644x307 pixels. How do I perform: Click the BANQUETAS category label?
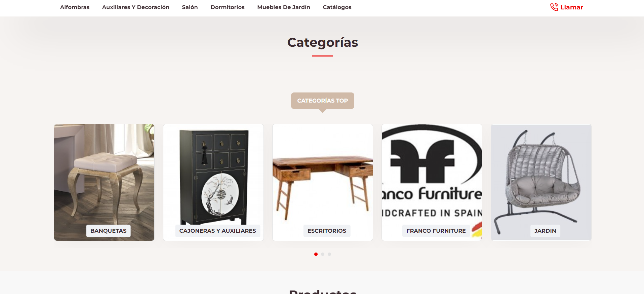(108, 231)
